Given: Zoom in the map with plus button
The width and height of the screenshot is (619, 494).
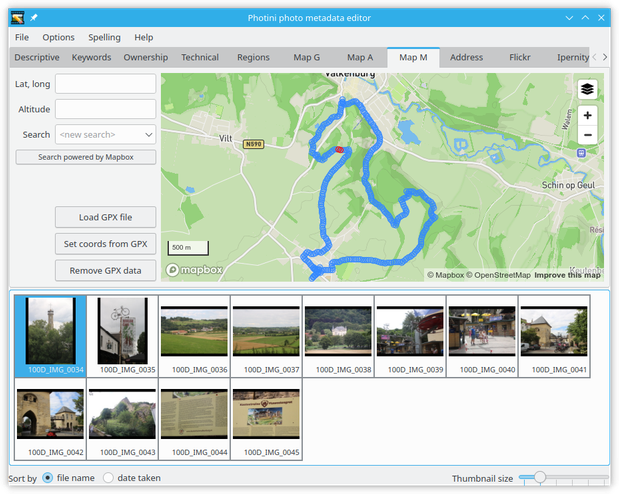Looking at the screenshot, I should pyautogui.click(x=587, y=115).
